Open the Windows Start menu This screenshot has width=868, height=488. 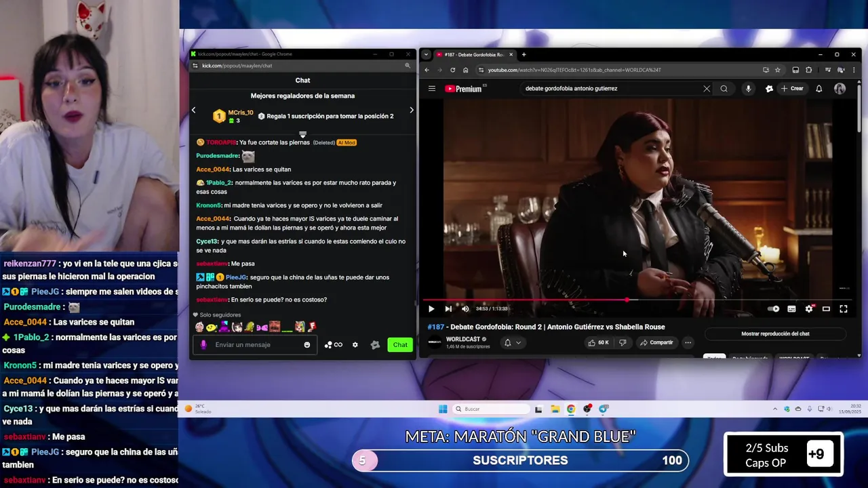coord(443,409)
